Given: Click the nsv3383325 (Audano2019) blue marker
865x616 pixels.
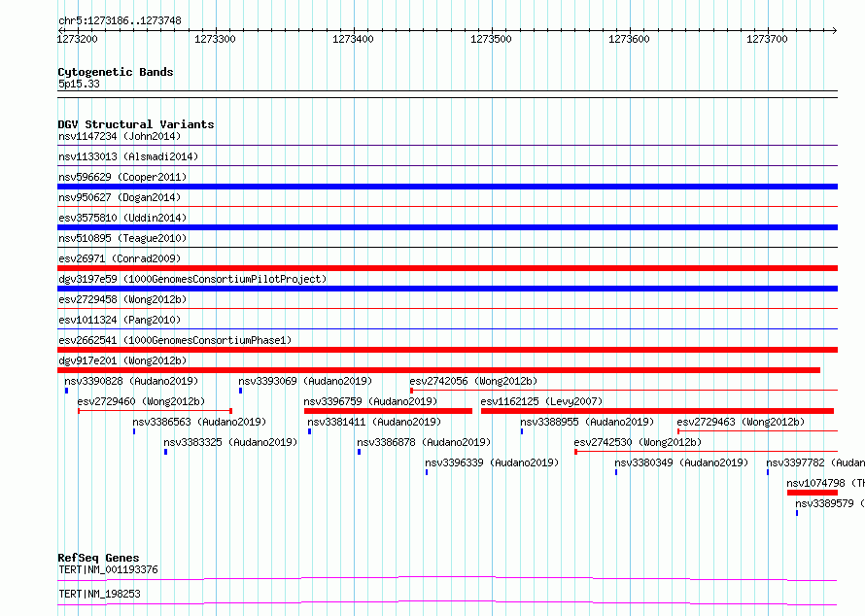Looking at the screenshot, I should pos(165,452).
